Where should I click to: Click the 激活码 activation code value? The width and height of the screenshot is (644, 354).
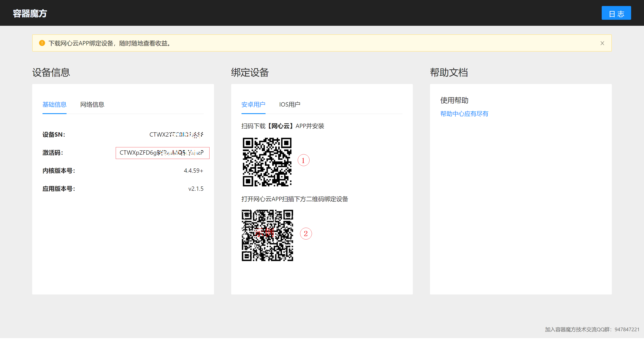pyautogui.click(x=162, y=153)
